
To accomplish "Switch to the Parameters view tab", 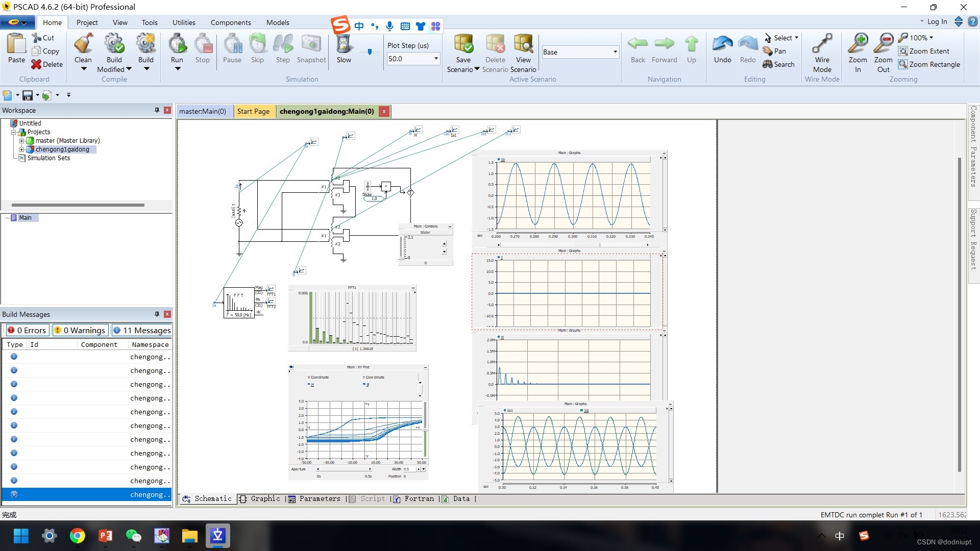I will (314, 498).
